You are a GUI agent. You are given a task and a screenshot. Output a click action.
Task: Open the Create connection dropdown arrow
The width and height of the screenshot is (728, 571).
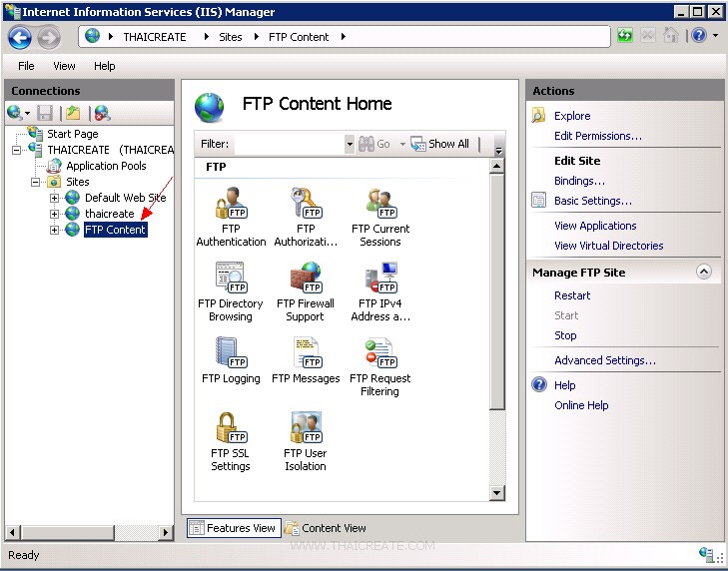[x=27, y=113]
